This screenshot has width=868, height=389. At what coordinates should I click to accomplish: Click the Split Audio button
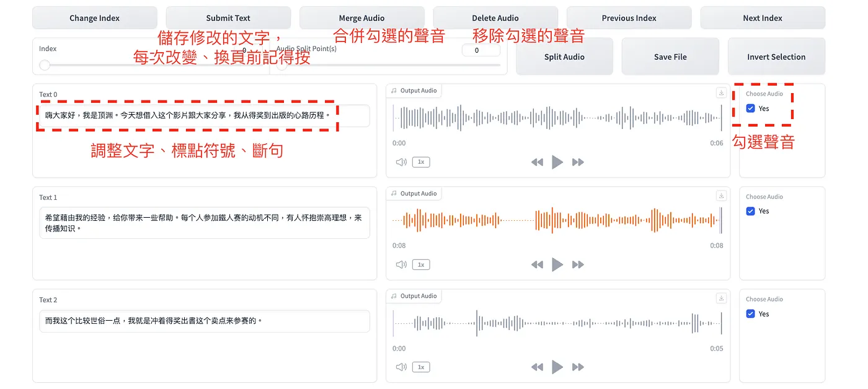pyautogui.click(x=564, y=56)
